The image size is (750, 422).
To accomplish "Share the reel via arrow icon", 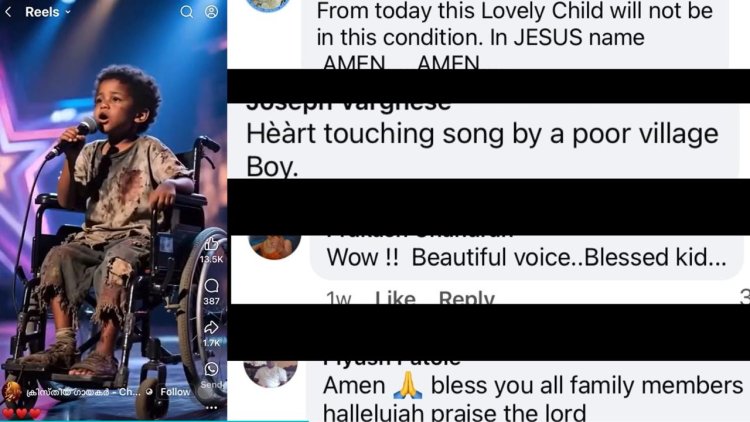I will 211,328.
